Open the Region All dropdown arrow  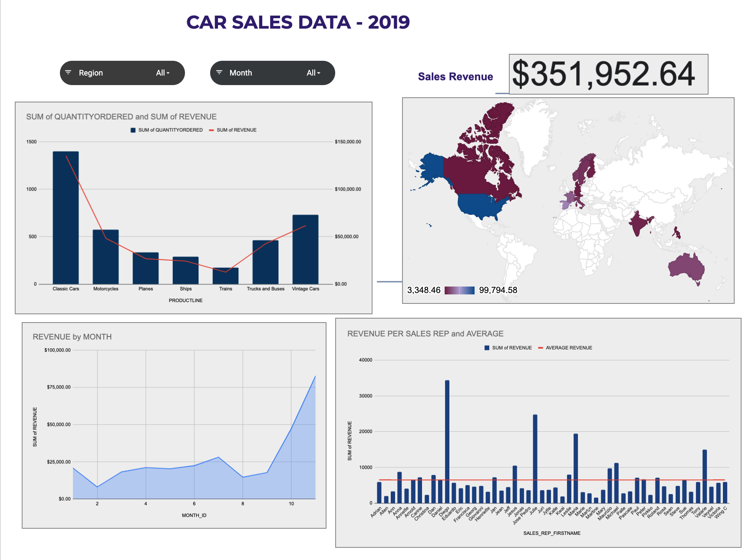click(168, 73)
